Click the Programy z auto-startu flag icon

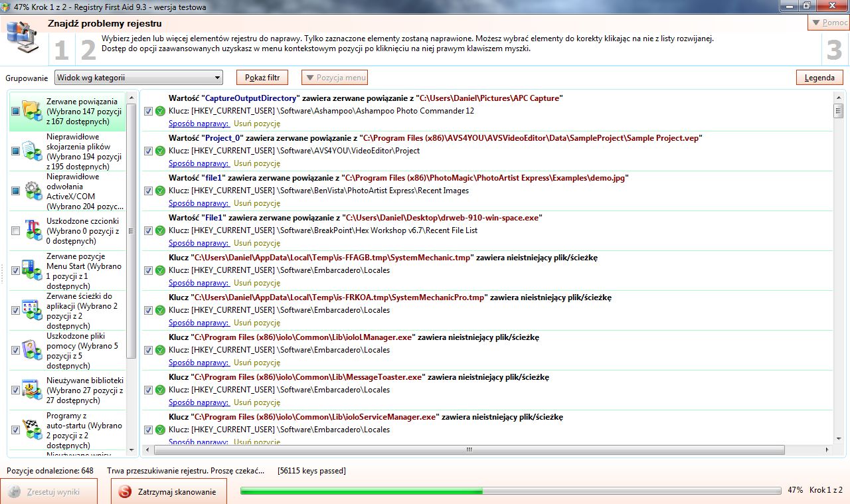pyautogui.click(x=32, y=430)
